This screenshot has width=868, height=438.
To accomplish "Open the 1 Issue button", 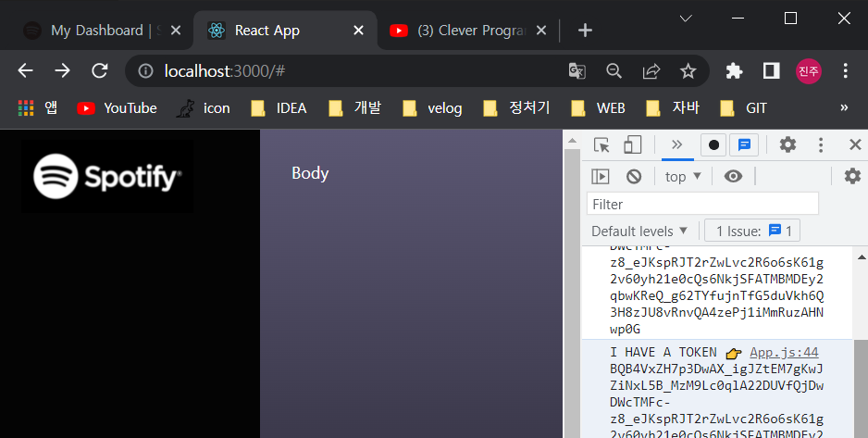I will [752, 231].
